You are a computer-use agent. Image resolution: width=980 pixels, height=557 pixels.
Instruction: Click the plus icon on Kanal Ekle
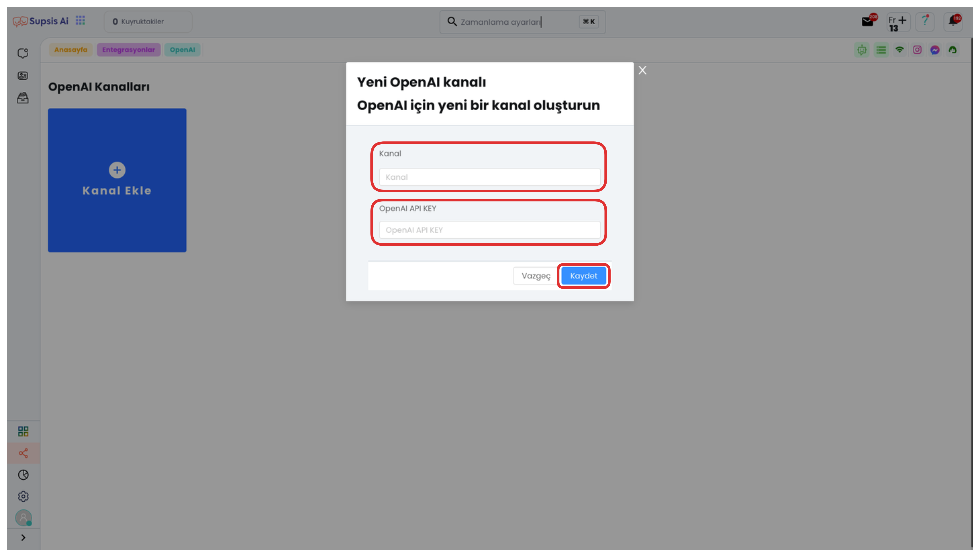pos(117,170)
